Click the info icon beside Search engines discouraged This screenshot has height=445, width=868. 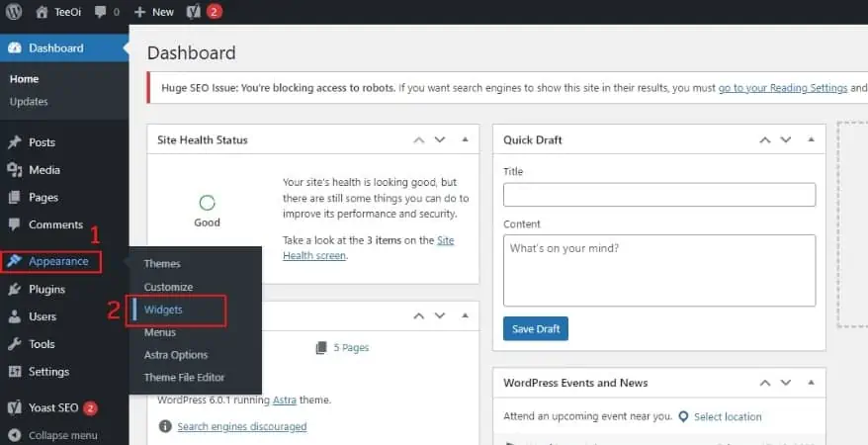tap(164, 426)
